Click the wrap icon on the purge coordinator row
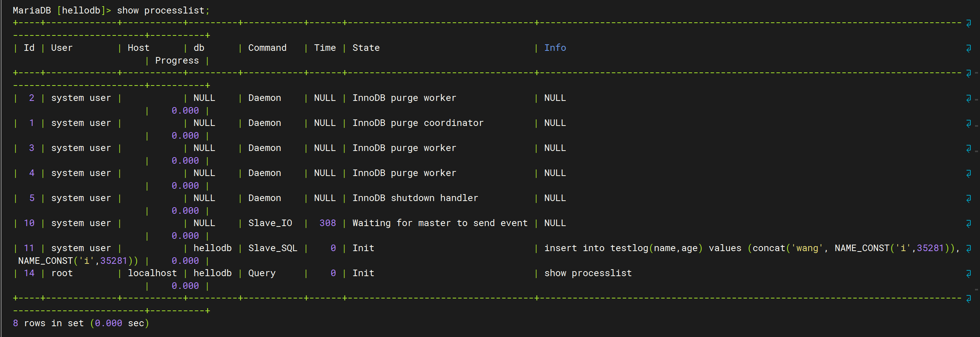 coord(968,123)
